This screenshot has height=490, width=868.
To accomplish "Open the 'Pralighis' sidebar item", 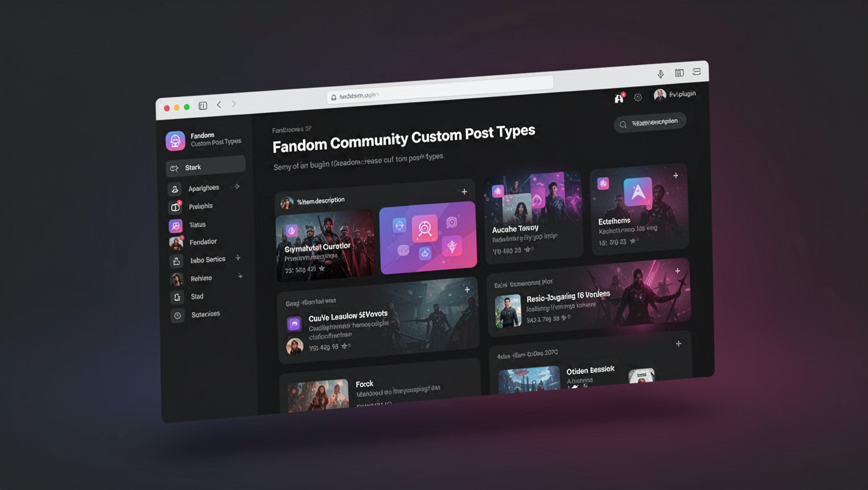I will pyautogui.click(x=200, y=206).
